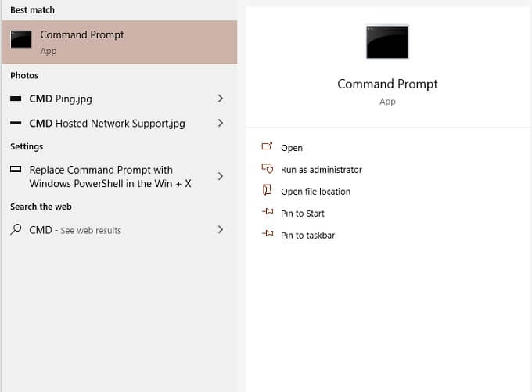Click the Open action icon
The width and height of the screenshot is (532, 392).
(267, 147)
